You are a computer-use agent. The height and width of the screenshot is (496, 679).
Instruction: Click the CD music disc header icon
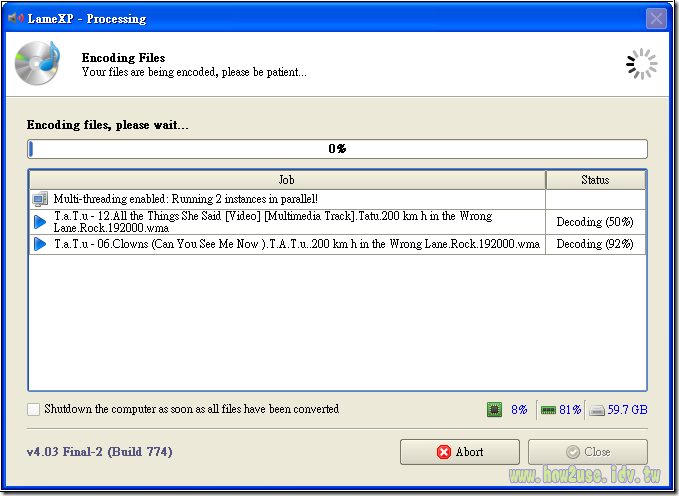pyautogui.click(x=37, y=63)
